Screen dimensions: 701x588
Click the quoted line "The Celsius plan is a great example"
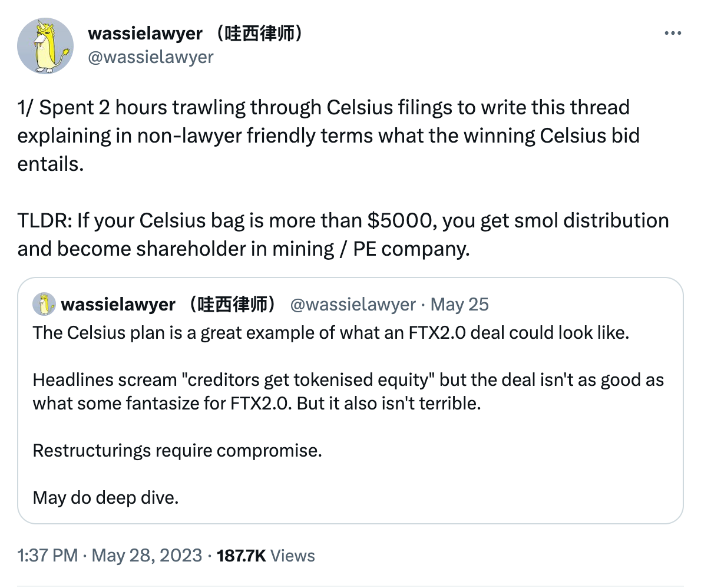tap(331, 332)
